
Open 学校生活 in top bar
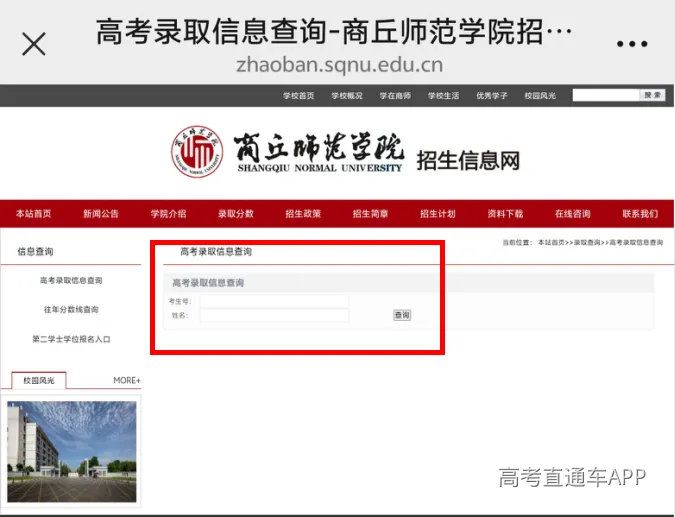tap(443, 96)
